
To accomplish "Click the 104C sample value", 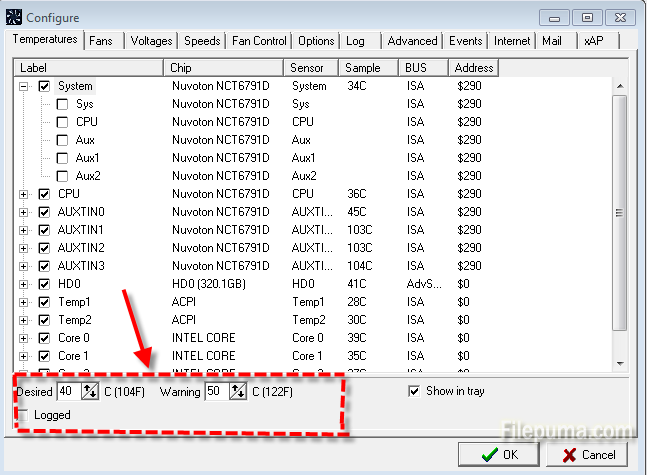I will coord(359,266).
